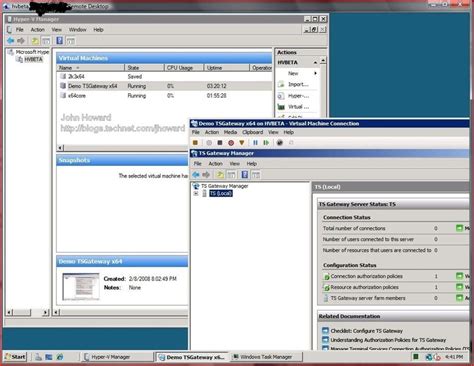The height and width of the screenshot is (366, 474).
Task: Open Checklist: Configure TS Gateway link
Action: [366, 331]
